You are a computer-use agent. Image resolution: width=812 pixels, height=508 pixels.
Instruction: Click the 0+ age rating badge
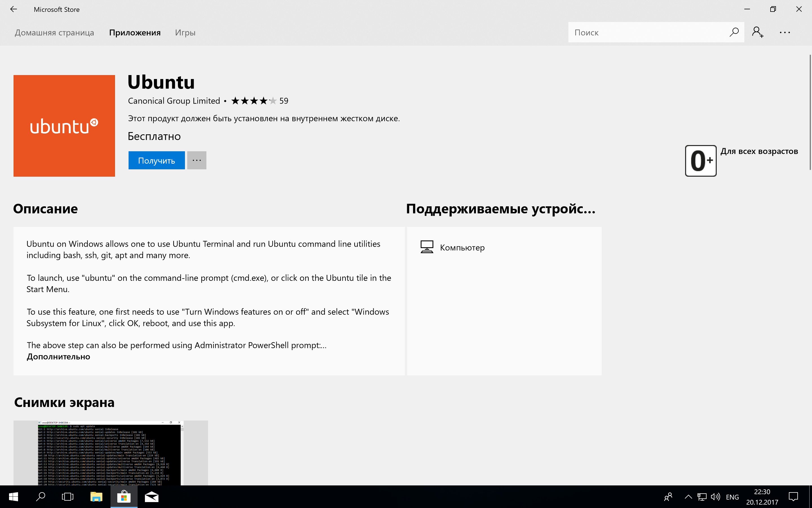click(701, 161)
